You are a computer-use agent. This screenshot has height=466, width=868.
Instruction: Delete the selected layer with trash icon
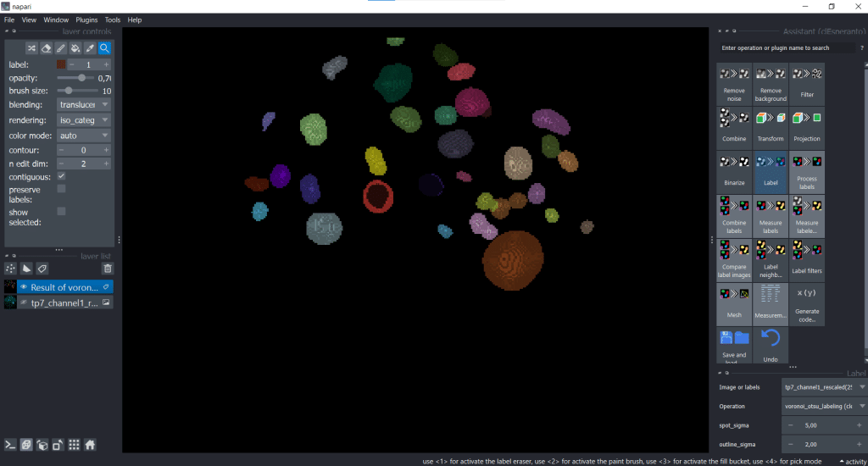108,269
